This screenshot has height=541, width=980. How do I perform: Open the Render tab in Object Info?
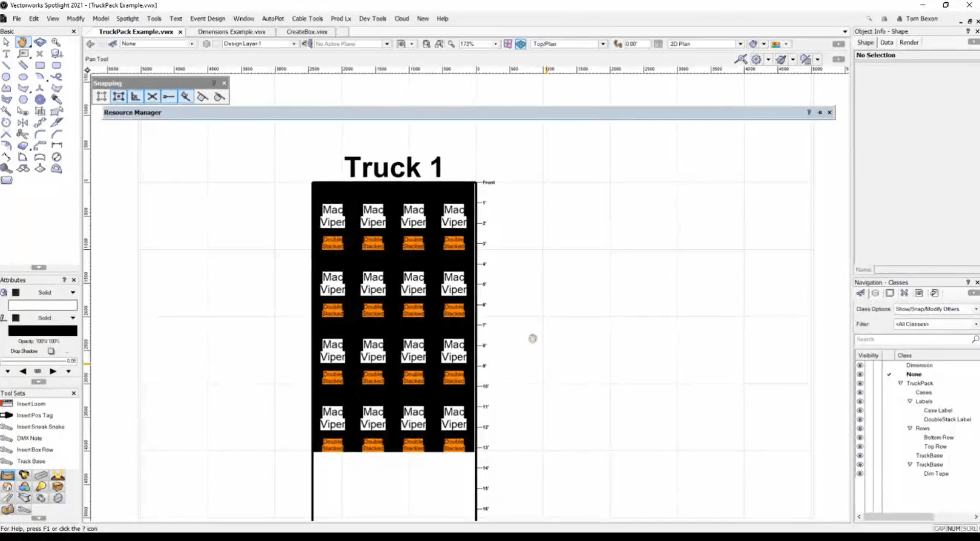coord(909,43)
